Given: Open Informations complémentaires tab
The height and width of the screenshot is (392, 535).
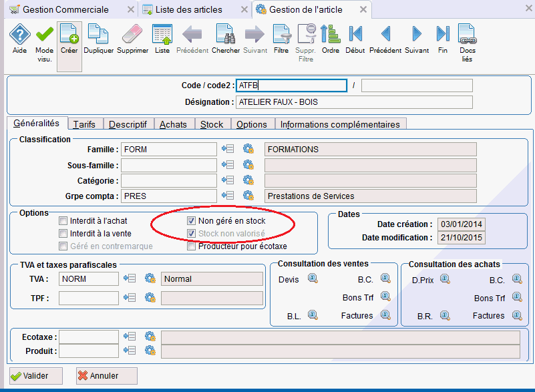Looking at the screenshot, I should pos(340,124).
